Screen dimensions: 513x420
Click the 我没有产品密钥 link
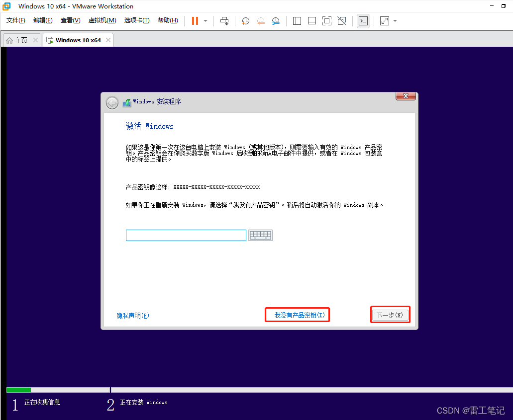(299, 315)
